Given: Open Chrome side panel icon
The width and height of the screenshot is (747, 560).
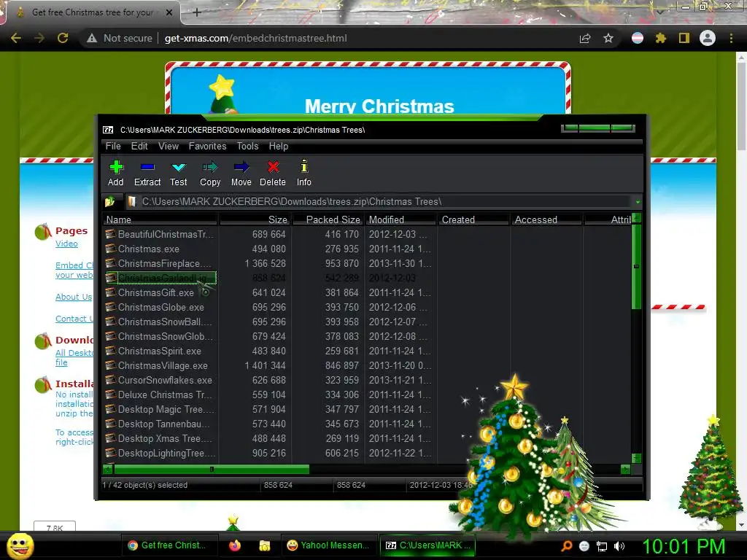Looking at the screenshot, I should tap(684, 38).
